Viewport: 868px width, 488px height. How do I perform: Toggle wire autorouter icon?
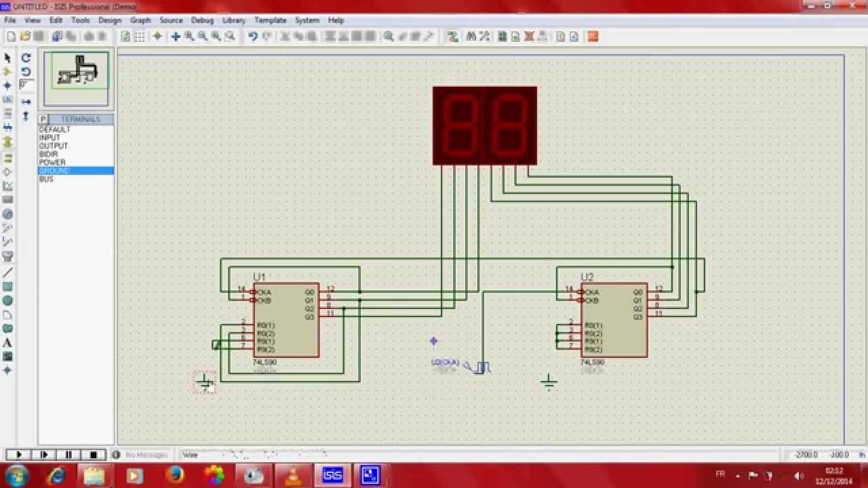pyautogui.click(x=452, y=37)
